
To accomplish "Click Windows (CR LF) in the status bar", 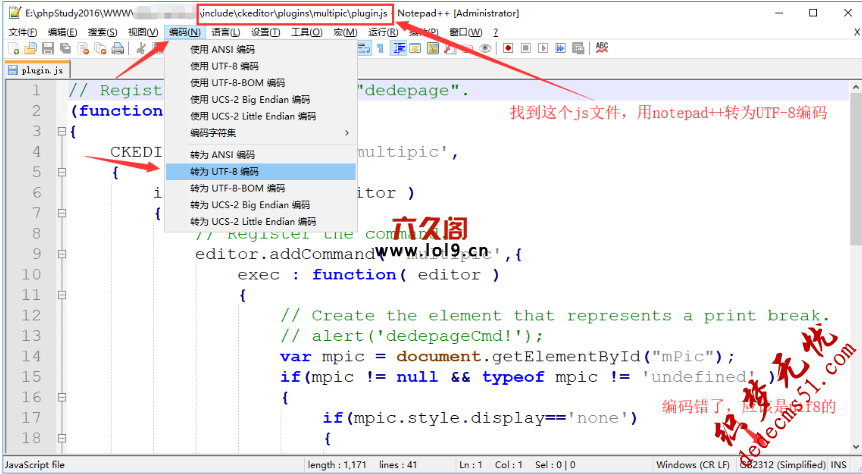I will (x=690, y=465).
